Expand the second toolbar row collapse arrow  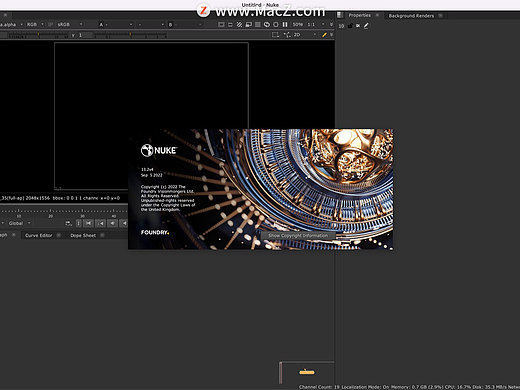(x=331, y=34)
